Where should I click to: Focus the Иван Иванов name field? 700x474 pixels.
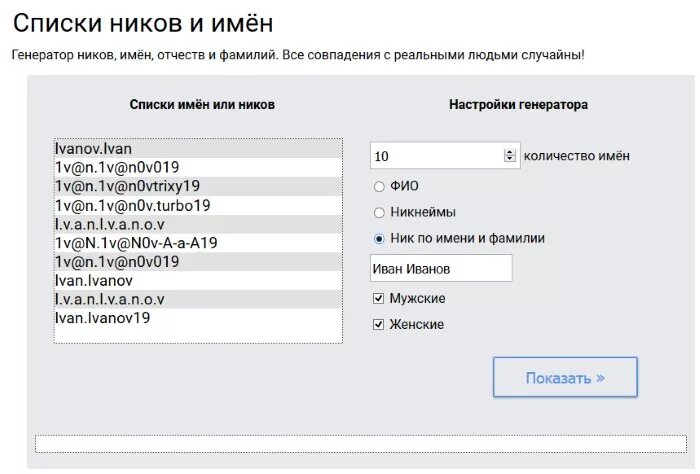pos(441,268)
